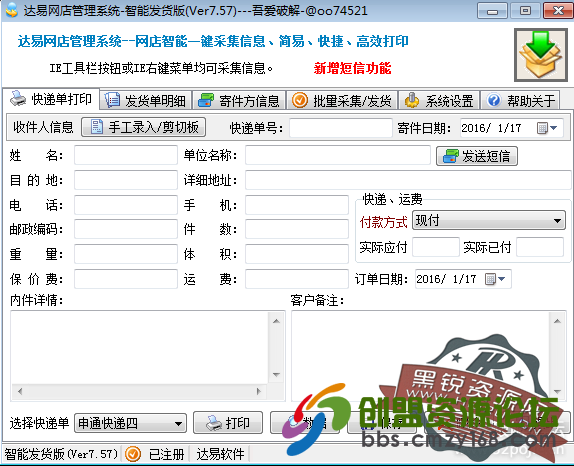Screen dimensions: 574x466
Task: Open the 订单日期 calendar dropdown
Action: 495,279
